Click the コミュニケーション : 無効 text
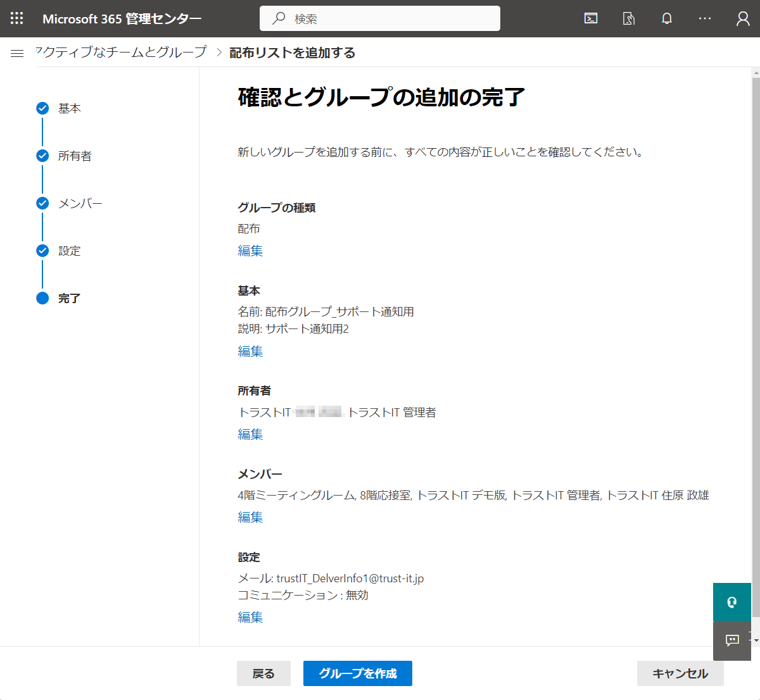 (303, 595)
